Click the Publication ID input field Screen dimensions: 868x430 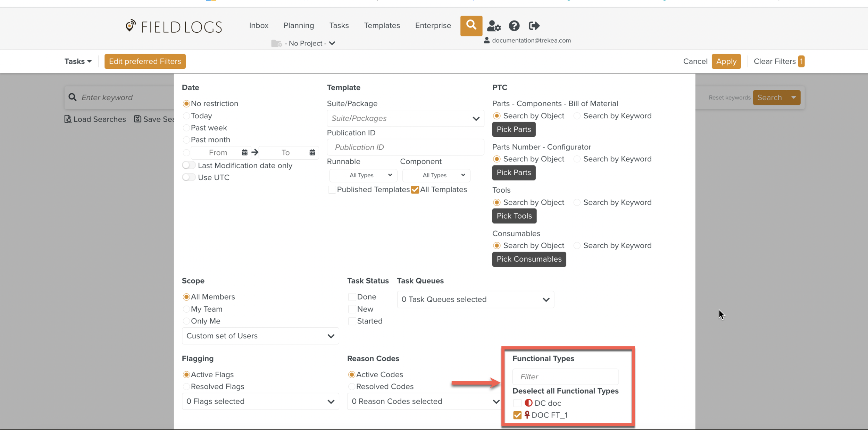(x=405, y=147)
